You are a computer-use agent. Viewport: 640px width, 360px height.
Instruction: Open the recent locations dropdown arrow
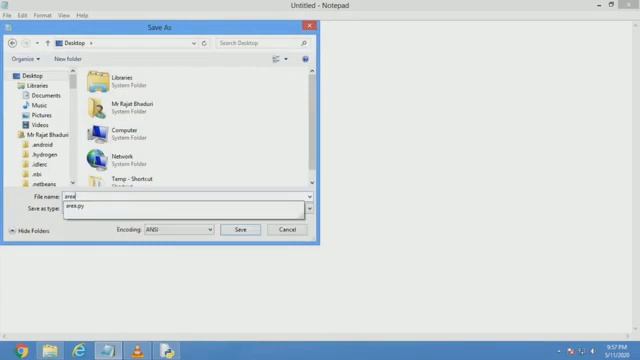click(x=37, y=43)
